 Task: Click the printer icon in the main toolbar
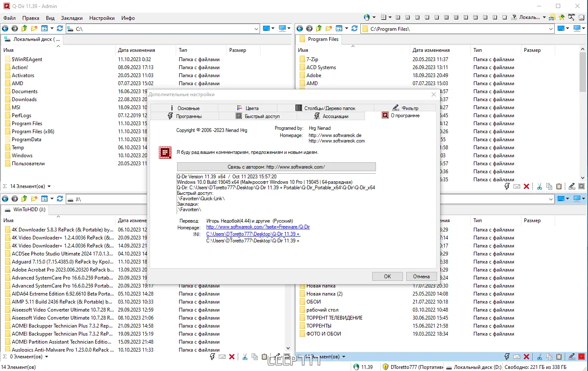click(551, 17)
